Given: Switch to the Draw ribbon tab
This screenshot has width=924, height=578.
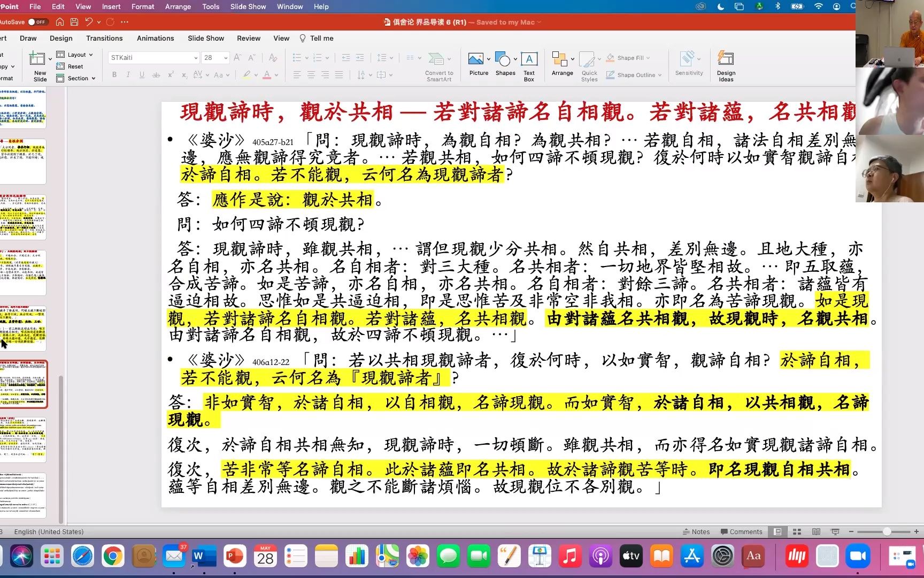Looking at the screenshot, I should click(x=28, y=38).
